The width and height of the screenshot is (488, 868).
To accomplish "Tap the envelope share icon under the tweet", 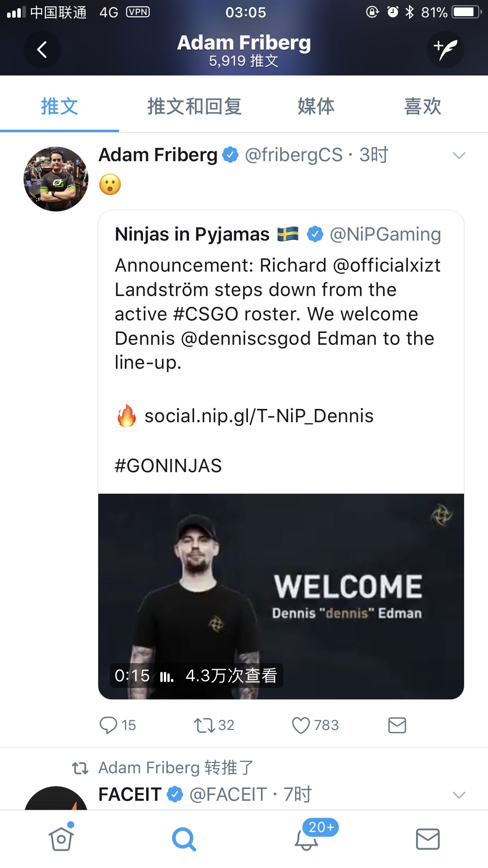I will [397, 725].
